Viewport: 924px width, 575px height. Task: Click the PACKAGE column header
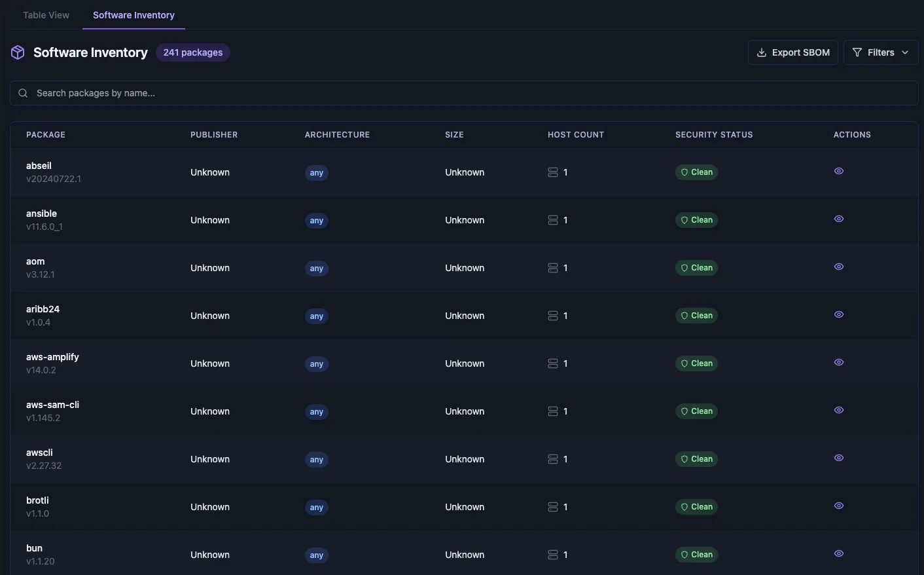coord(46,135)
